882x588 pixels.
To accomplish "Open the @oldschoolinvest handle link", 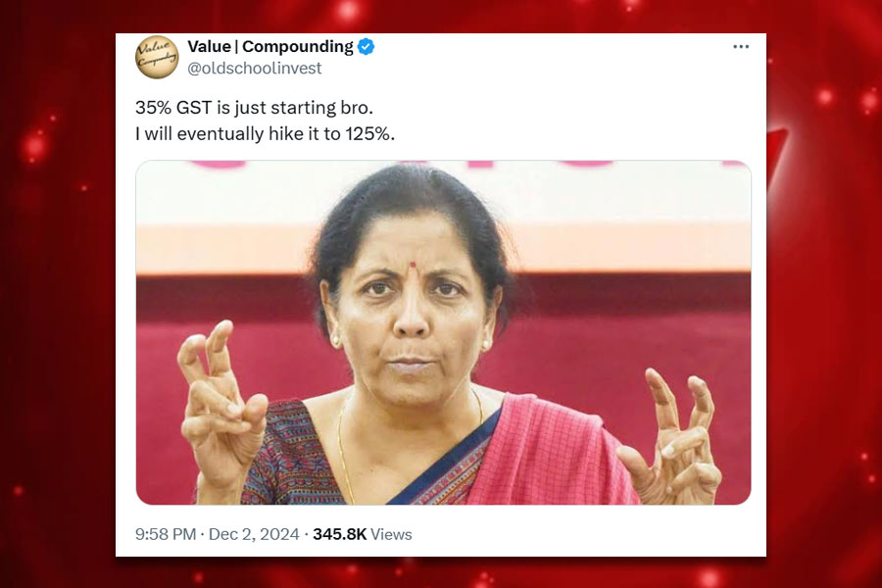I will [254, 68].
